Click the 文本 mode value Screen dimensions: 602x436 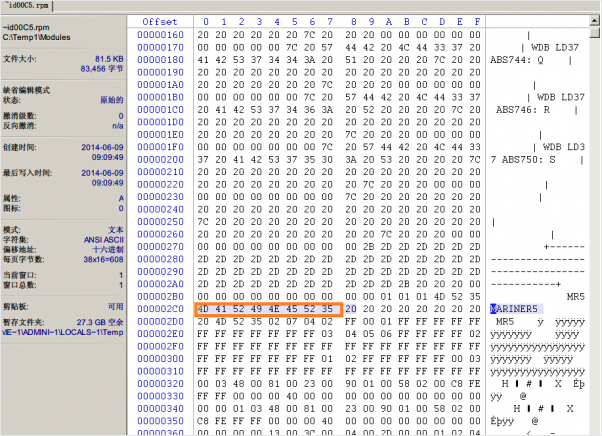pyautogui.click(x=116, y=230)
